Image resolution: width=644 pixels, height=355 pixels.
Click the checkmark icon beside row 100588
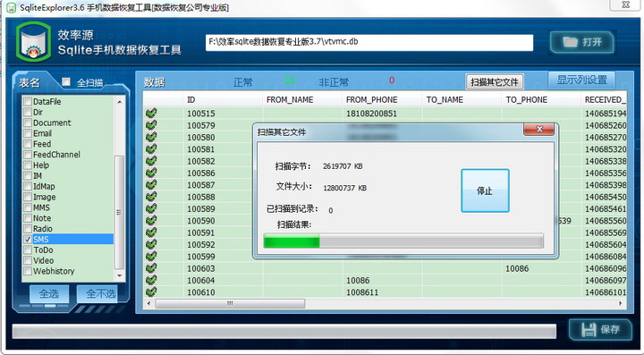point(151,196)
